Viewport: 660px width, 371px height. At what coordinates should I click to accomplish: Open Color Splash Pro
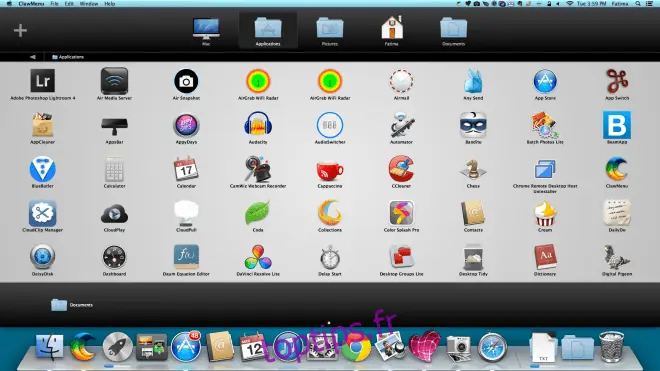pos(401,214)
